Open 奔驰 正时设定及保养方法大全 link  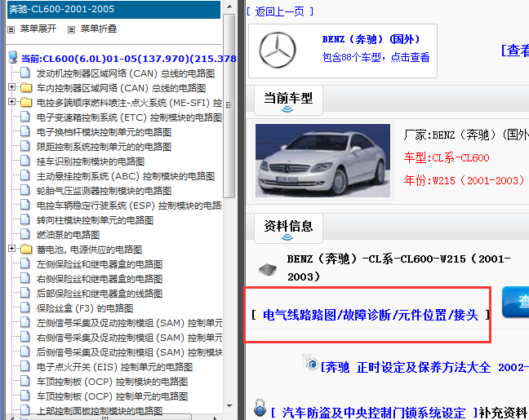(425, 367)
